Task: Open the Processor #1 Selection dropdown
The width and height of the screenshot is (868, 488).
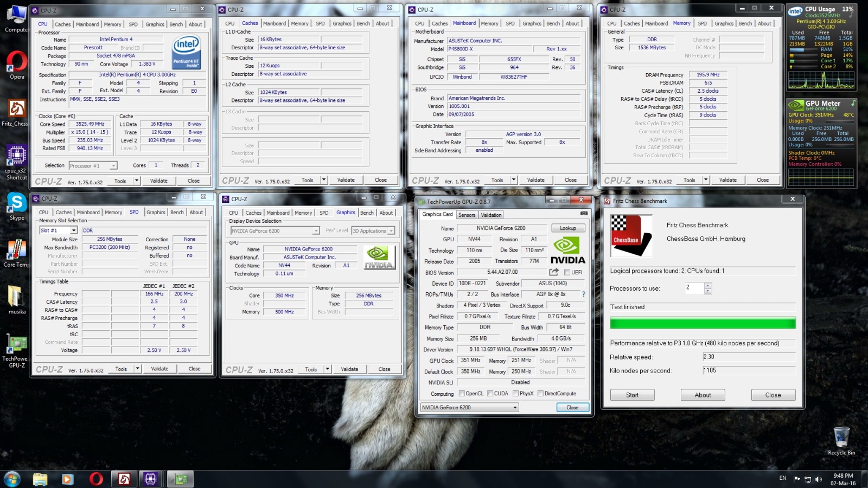Action: pyautogui.click(x=93, y=165)
